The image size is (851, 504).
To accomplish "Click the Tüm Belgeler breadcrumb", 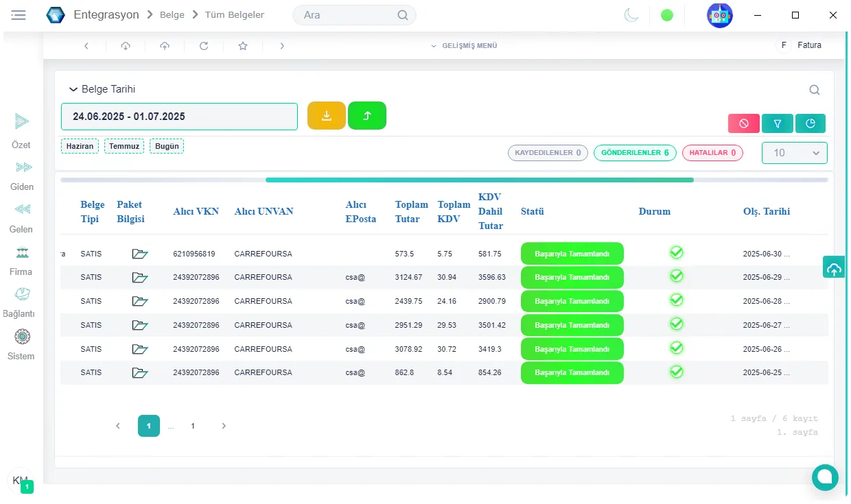I will click(235, 14).
